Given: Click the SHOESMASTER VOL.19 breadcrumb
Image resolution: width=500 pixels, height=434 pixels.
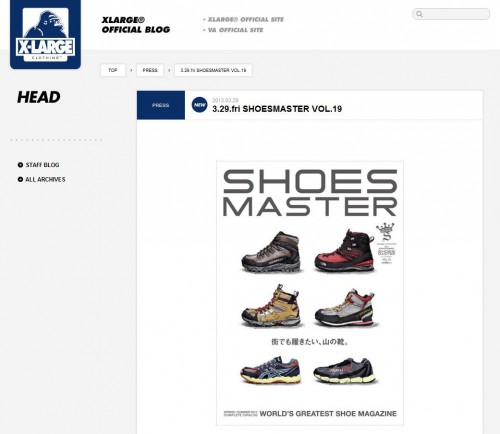Looking at the screenshot, I should pyautogui.click(x=213, y=70).
